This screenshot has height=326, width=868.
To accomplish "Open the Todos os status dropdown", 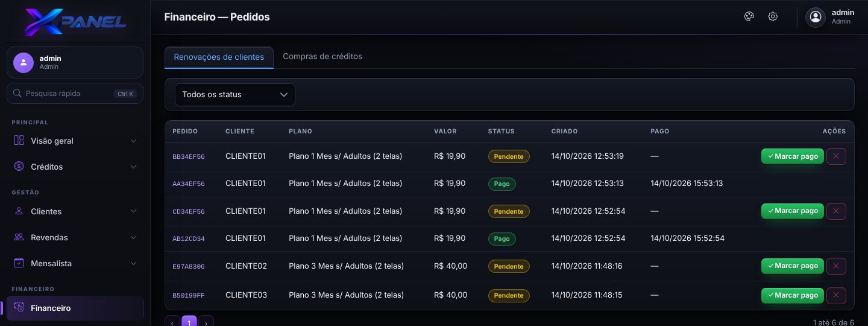I will point(235,95).
